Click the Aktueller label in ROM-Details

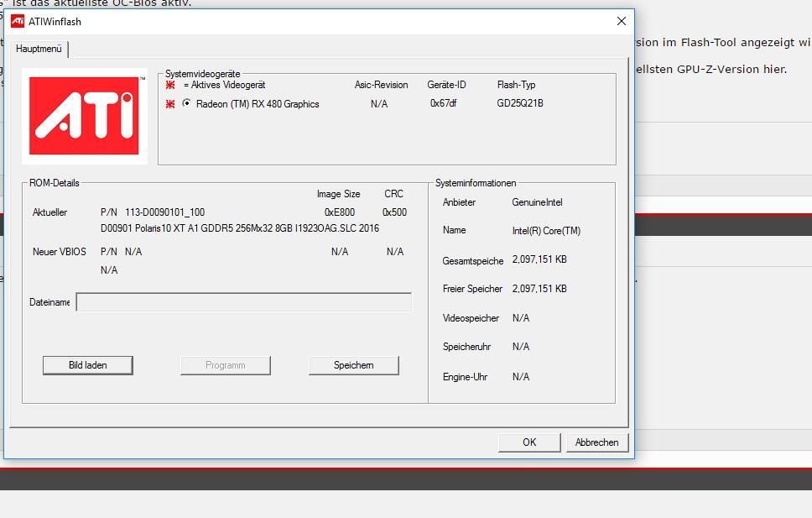49,212
